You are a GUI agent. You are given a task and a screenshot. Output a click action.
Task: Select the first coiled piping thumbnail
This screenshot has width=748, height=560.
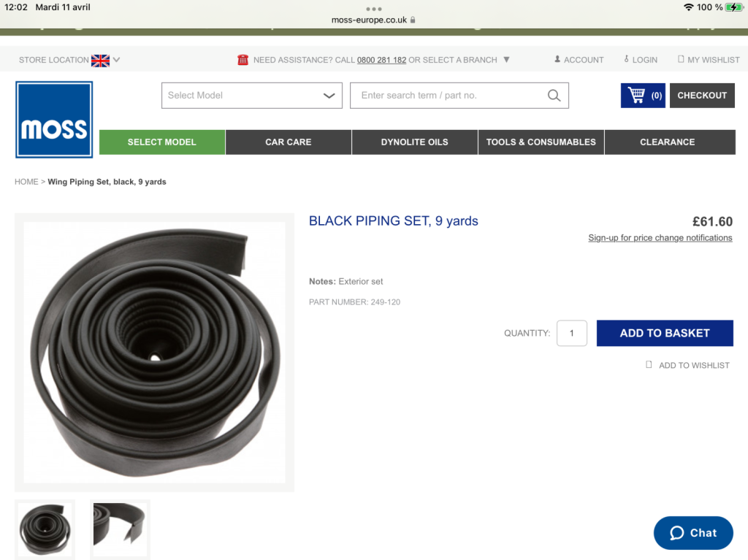point(45,529)
